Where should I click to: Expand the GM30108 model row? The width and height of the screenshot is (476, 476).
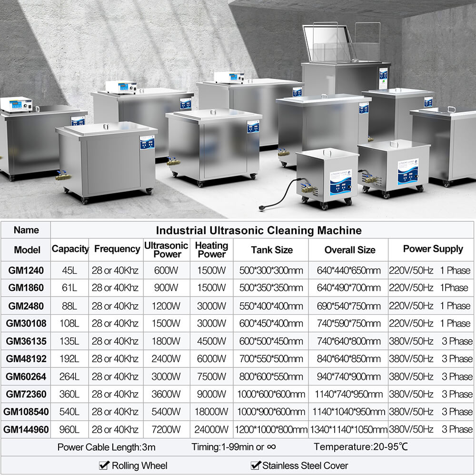click(26, 323)
